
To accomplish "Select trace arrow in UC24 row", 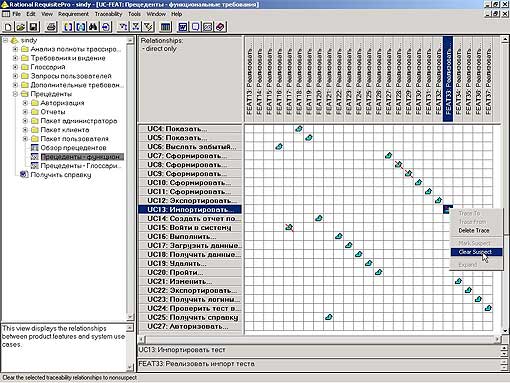I will coord(488,308).
